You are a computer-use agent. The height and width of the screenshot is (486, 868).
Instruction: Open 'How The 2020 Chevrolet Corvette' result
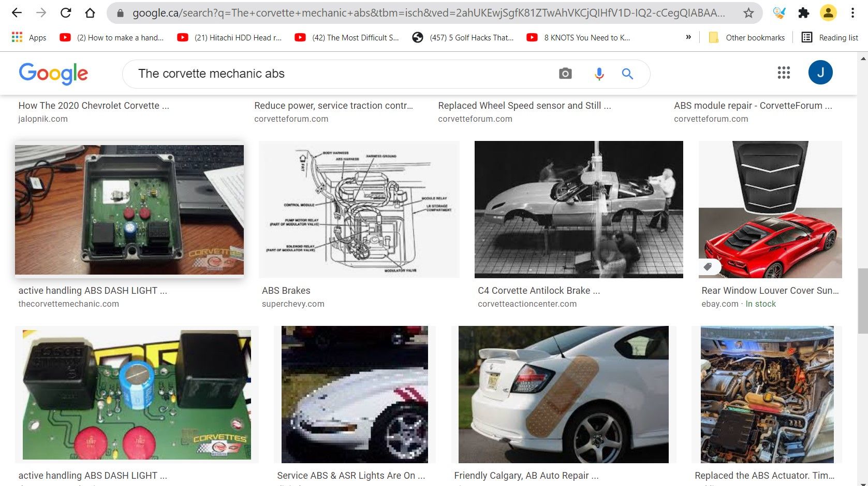pos(94,106)
